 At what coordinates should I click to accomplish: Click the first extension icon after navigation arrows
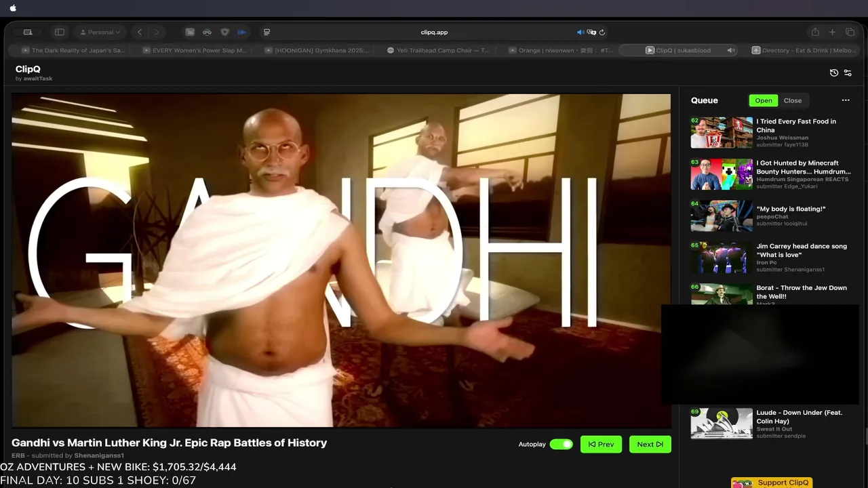191,32
